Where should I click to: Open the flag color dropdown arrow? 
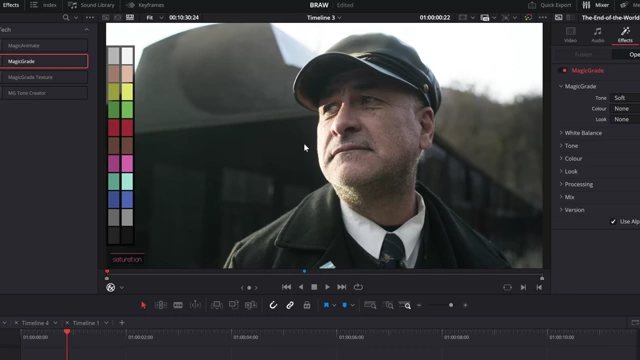click(334, 305)
